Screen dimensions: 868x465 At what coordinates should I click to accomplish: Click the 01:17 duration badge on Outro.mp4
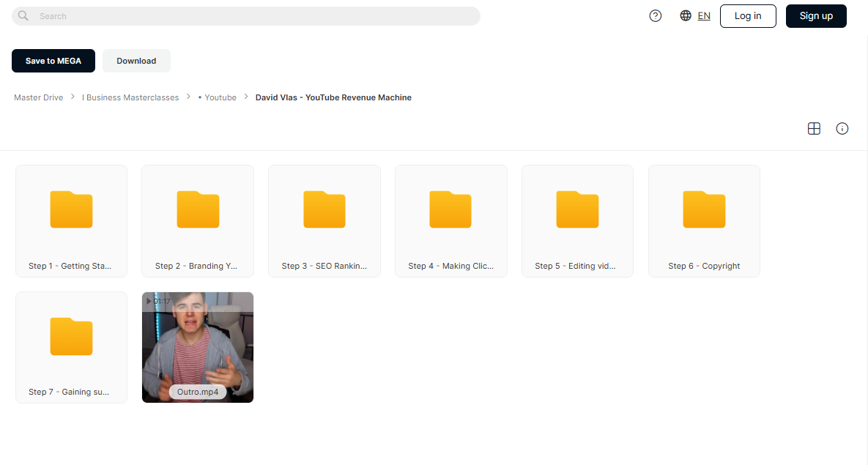click(x=158, y=301)
